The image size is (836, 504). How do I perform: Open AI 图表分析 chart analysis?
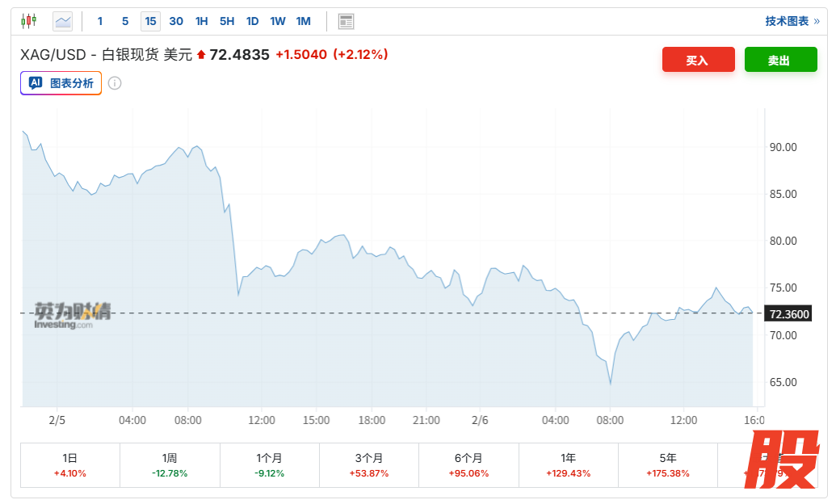(61, 83)
